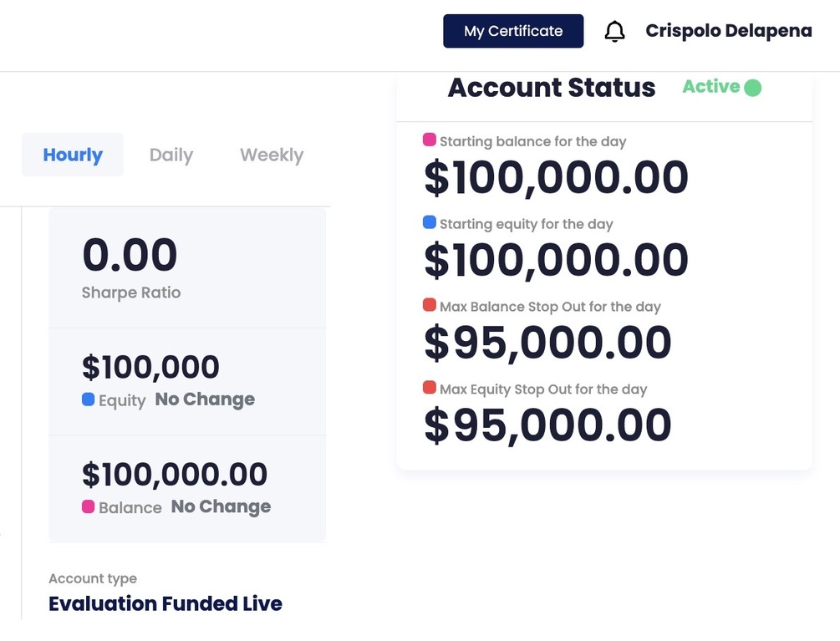This screenshot has height=641, width=840.
Task: Click the blue Starting equity marker
Action: pos(430,222)
